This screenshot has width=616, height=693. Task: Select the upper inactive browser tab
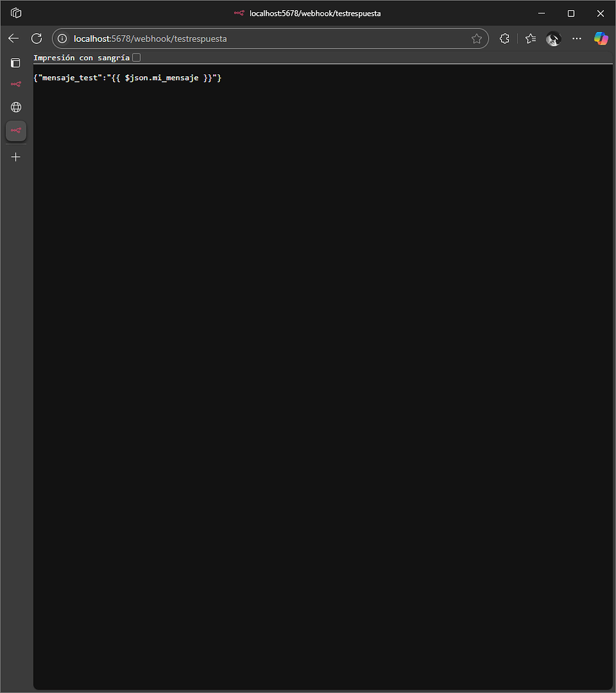tap(16, 84)
